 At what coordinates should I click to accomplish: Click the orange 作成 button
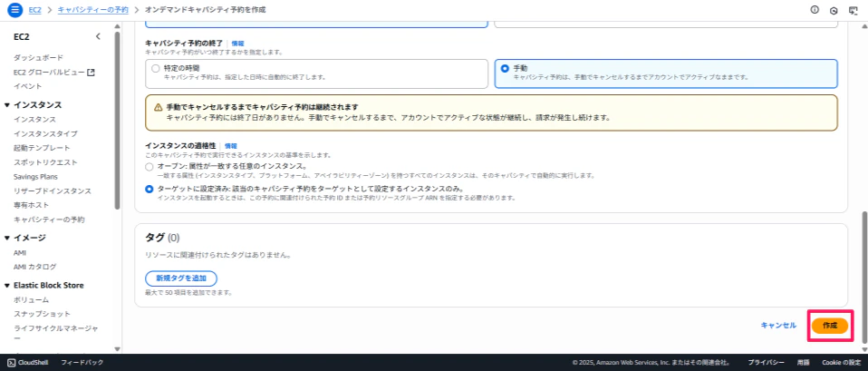830,326
